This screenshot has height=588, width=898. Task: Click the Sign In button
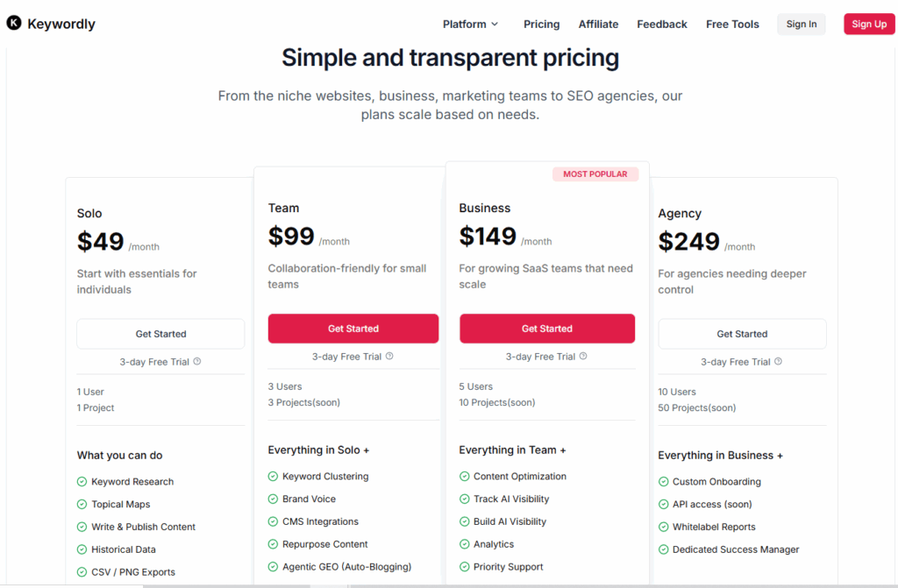pos(801,24)
